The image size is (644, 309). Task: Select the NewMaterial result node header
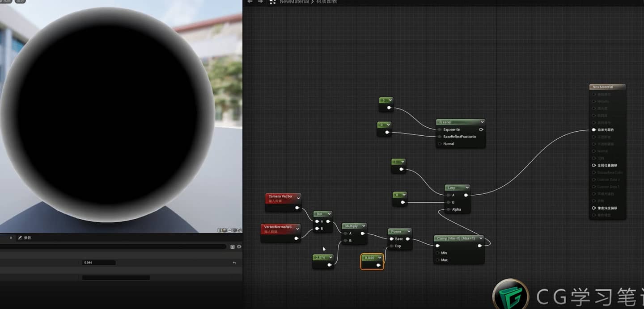[607, 87]
